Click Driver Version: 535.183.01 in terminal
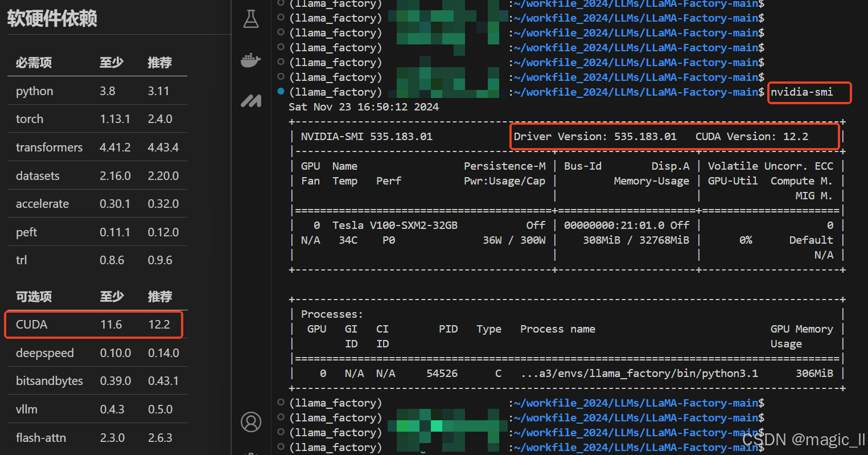 595,136
